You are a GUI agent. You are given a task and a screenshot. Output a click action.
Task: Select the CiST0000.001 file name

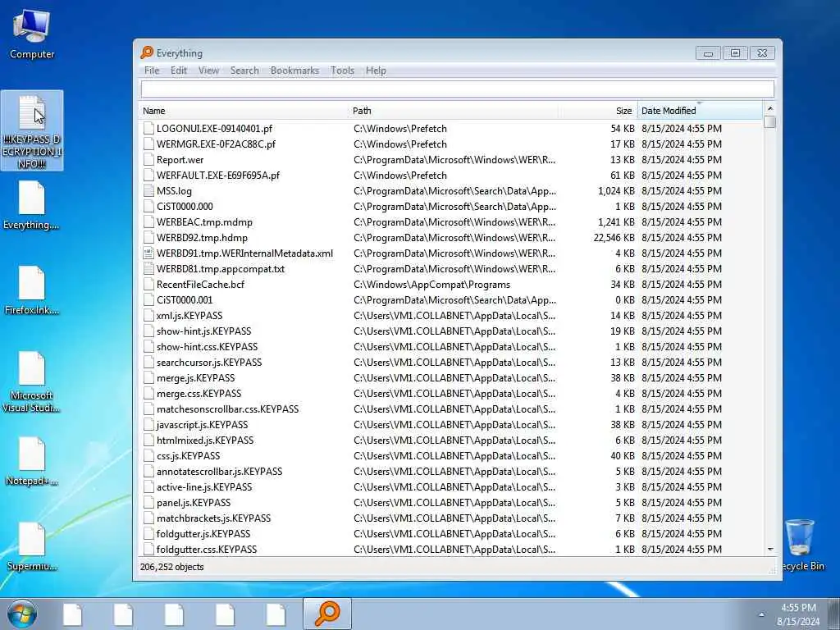[x=185, y=300]
